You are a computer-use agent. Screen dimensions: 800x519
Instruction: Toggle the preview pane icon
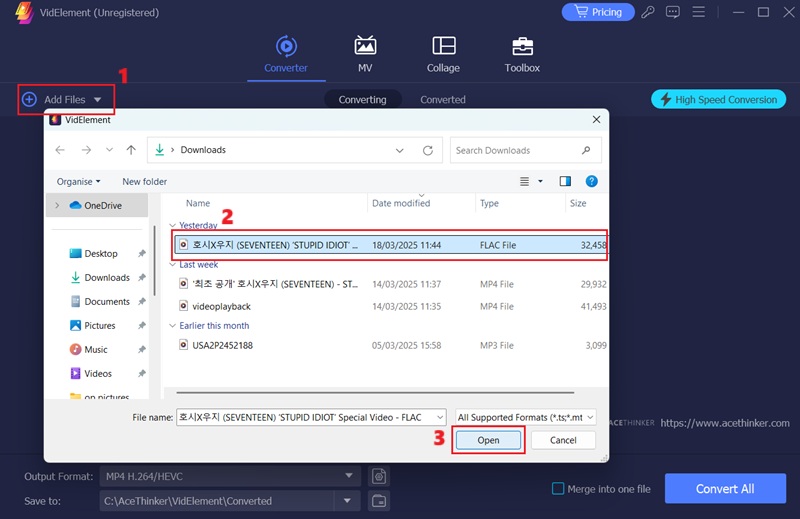(x=565, y=181)
